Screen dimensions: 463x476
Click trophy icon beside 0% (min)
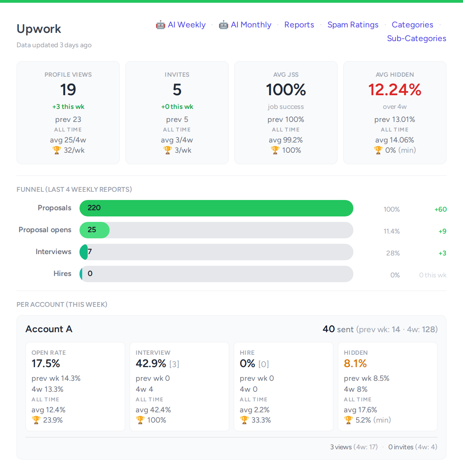pos(378,150)
